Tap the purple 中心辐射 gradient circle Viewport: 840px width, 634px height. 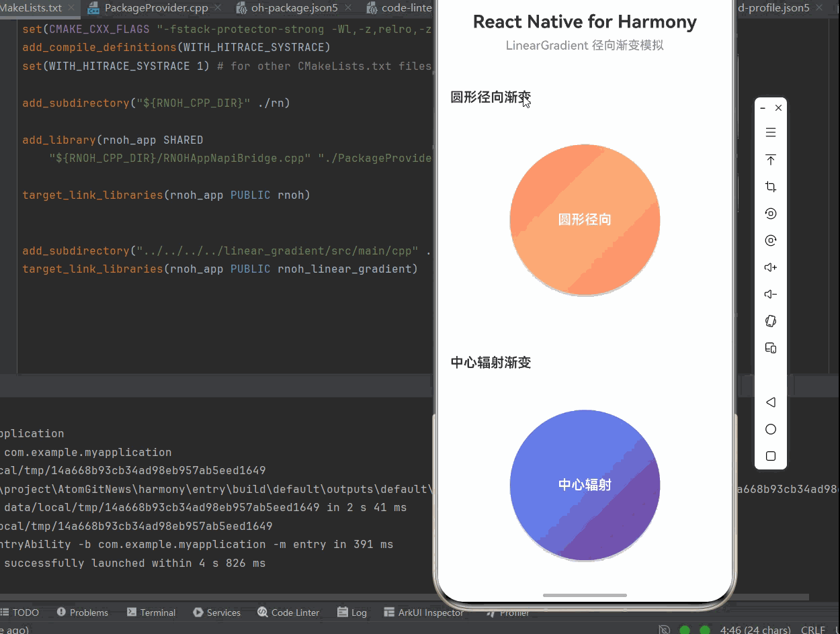click(x=585, y=485)
